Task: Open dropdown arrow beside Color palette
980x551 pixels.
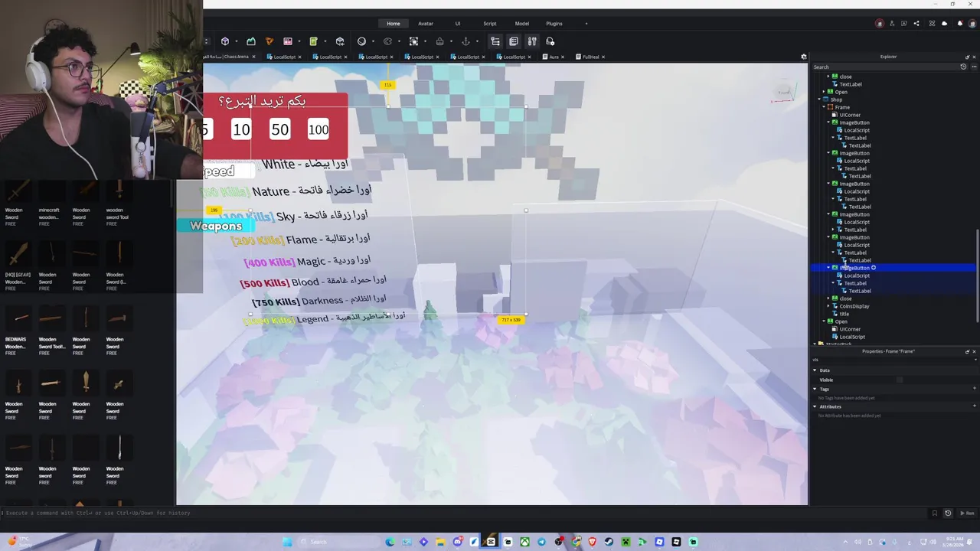Action: click(399, 41)
